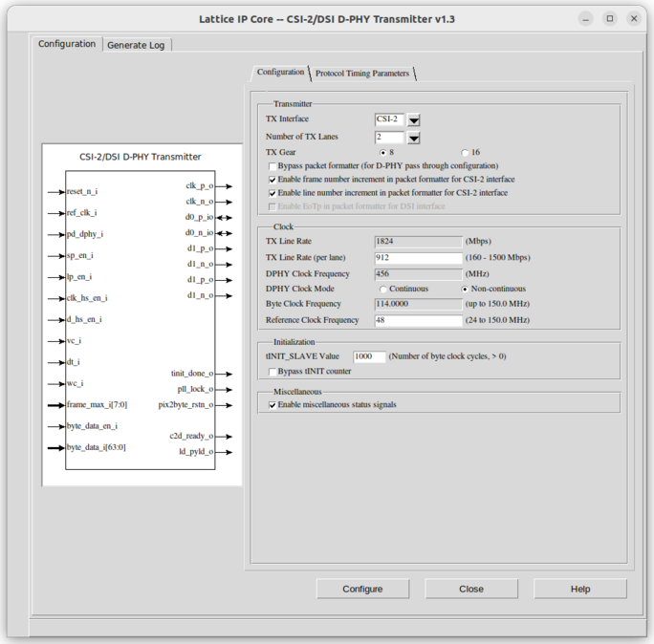Toggle line number increment checkbox
The image size is (654, 644).
(272, 193)
